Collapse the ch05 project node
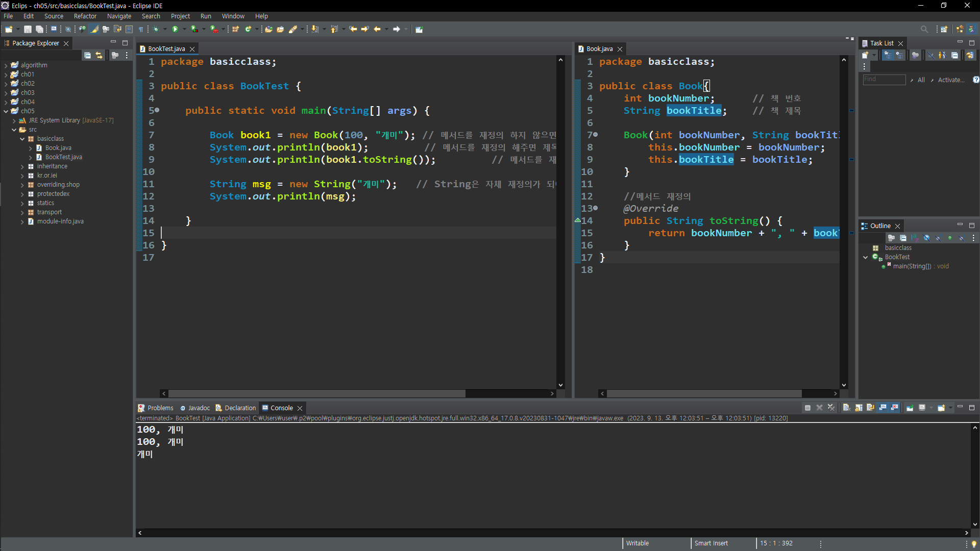 (x=6, y=111)
